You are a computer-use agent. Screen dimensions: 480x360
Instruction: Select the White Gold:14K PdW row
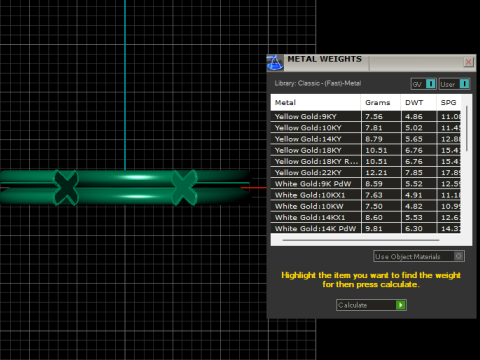click(366, 229)
